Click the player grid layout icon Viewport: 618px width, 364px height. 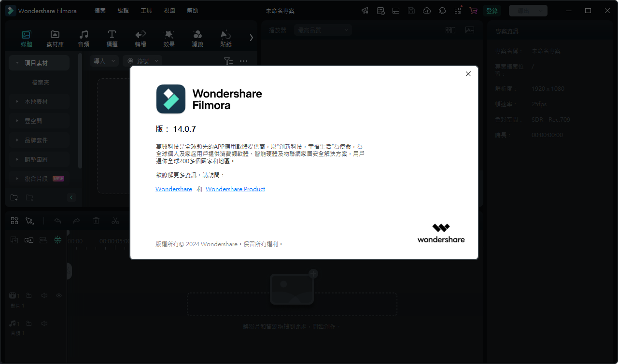coord(450,30)
